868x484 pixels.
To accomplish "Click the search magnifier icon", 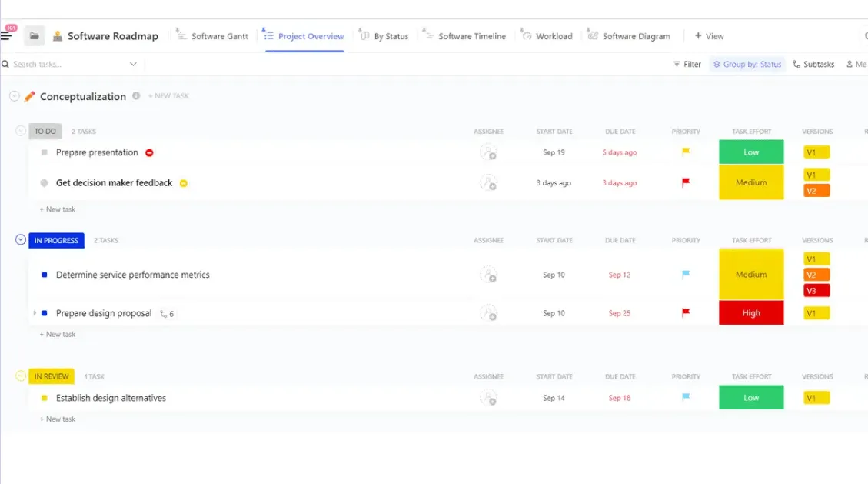I will tap(5, 64).
